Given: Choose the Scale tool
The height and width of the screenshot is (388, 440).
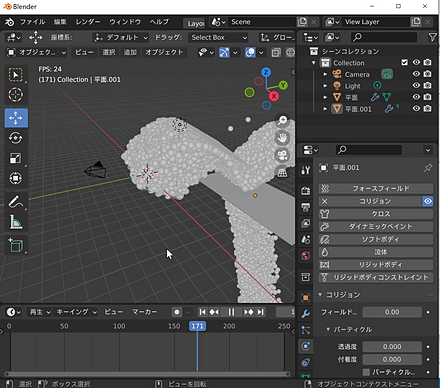Looking at the screenshot, I should pyautogui.click(x=16, y=158).
